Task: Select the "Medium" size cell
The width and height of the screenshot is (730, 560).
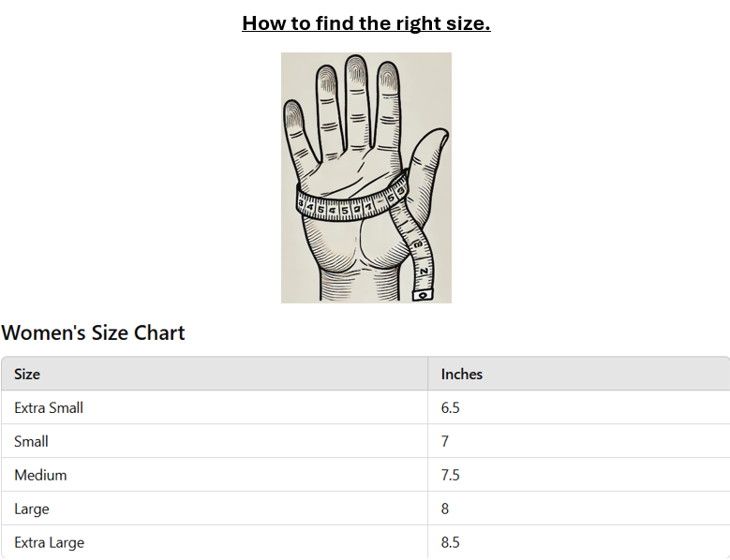Action: [x=40, y=475]
